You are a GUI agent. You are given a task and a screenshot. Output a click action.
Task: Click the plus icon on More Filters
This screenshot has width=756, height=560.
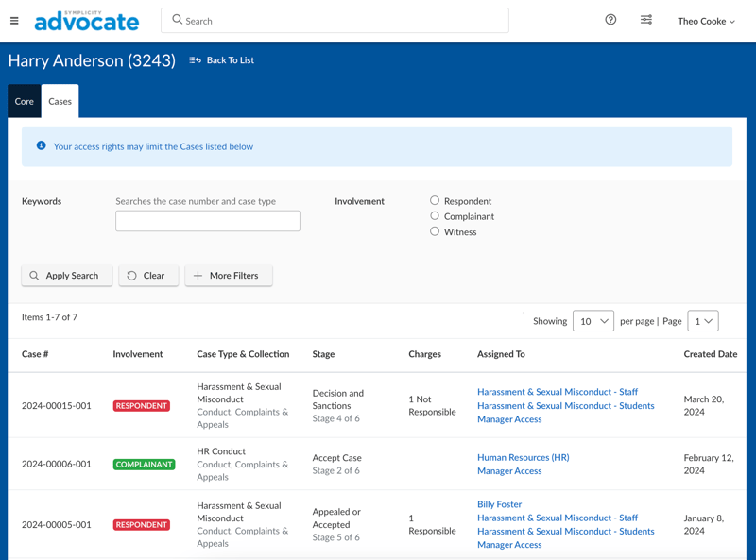[197, 275]
